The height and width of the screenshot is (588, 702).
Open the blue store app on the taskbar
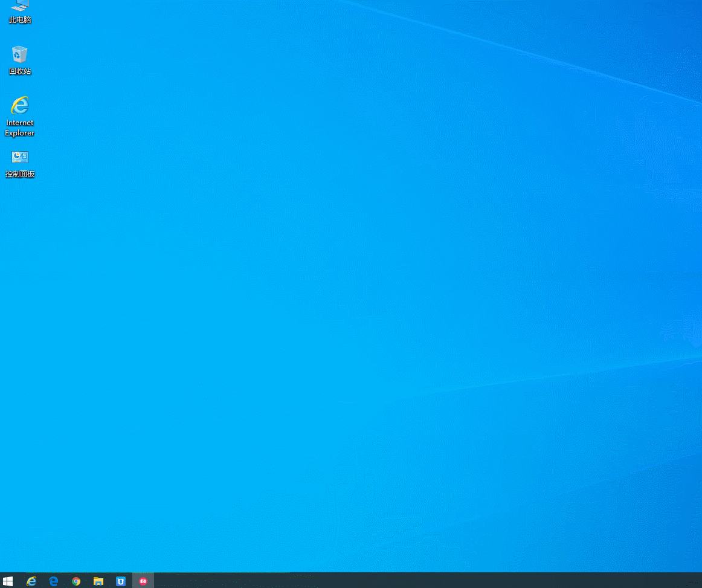(x=121, y=581)
